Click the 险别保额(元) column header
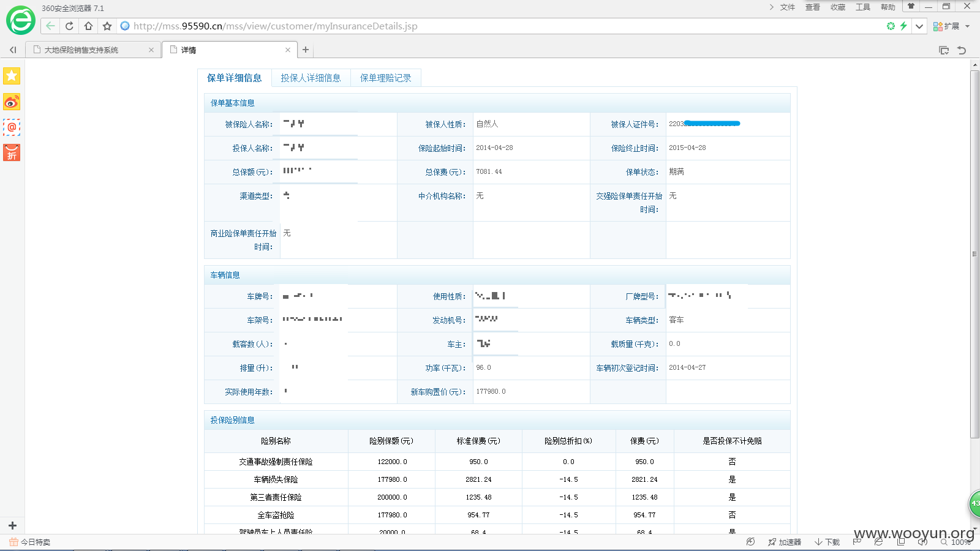Screen dimensions: 980x551 391,441
